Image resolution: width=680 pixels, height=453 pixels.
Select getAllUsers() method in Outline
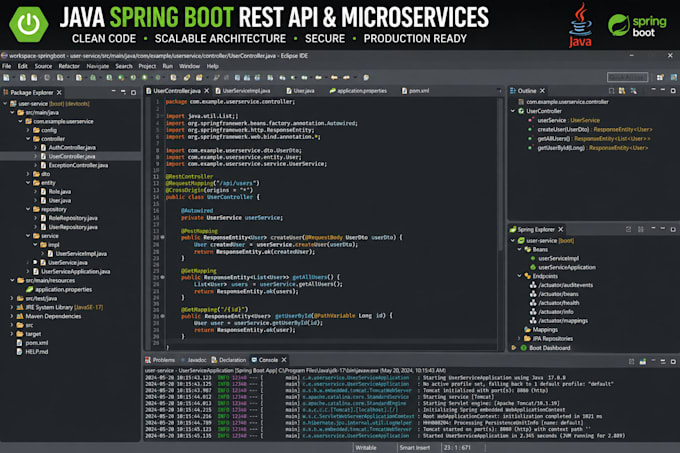pyautogui.click(x=589, y=139)
